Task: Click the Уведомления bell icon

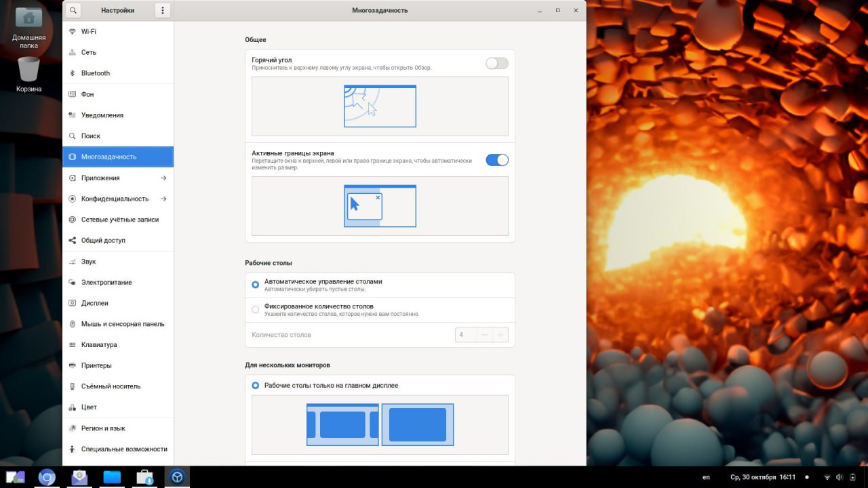Action: 73,115
